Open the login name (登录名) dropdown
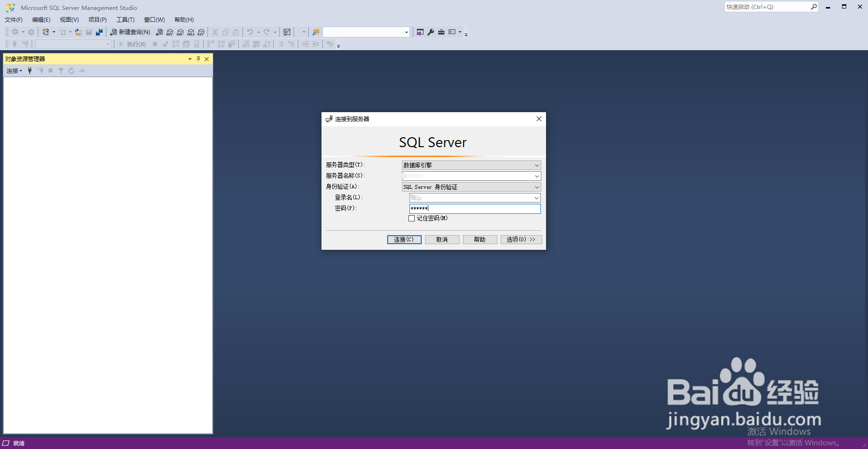This screenshot has height=449, width=868. [x=537, y=198]
